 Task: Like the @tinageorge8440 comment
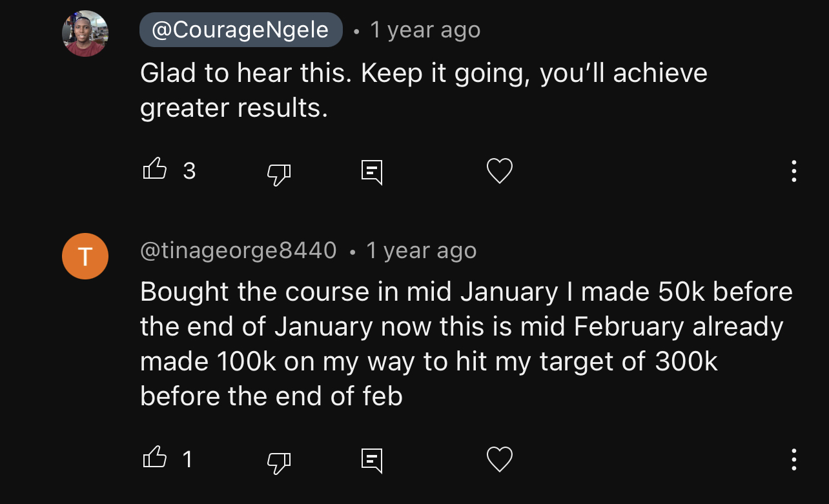[154, 459]
